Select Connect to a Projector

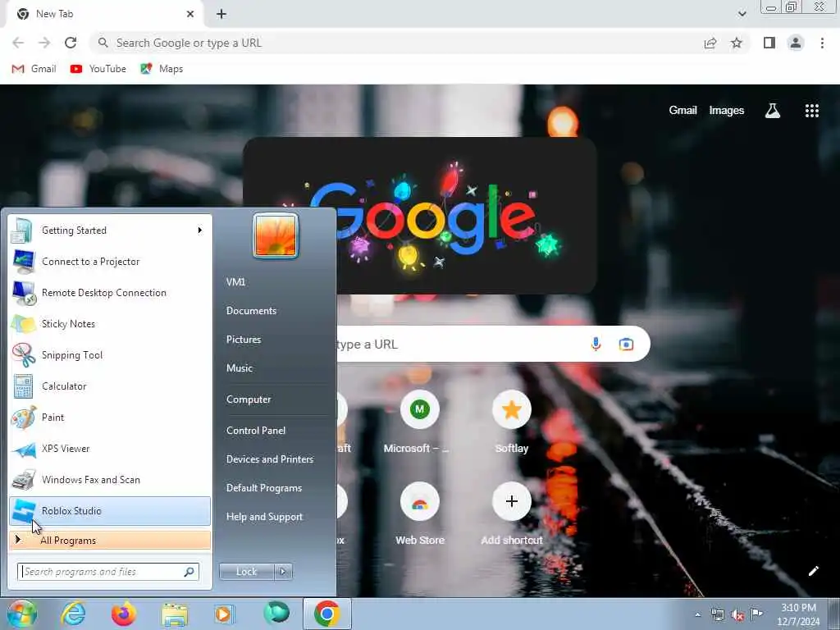tap(110, 262)
